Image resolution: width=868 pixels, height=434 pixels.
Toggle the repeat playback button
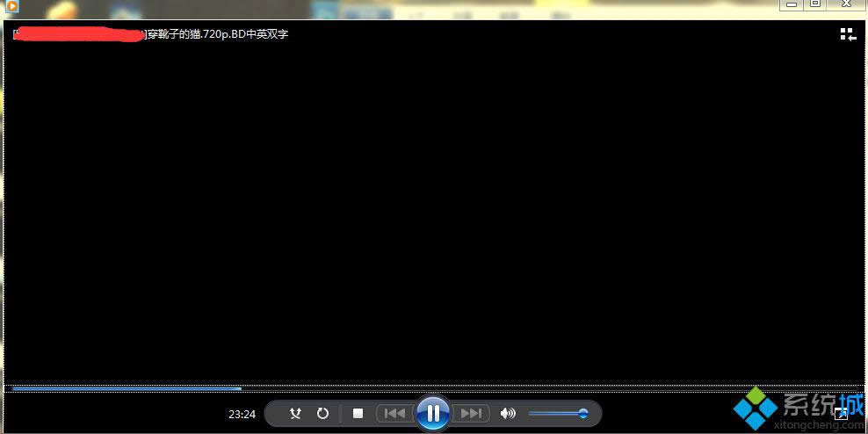[322, 414]
